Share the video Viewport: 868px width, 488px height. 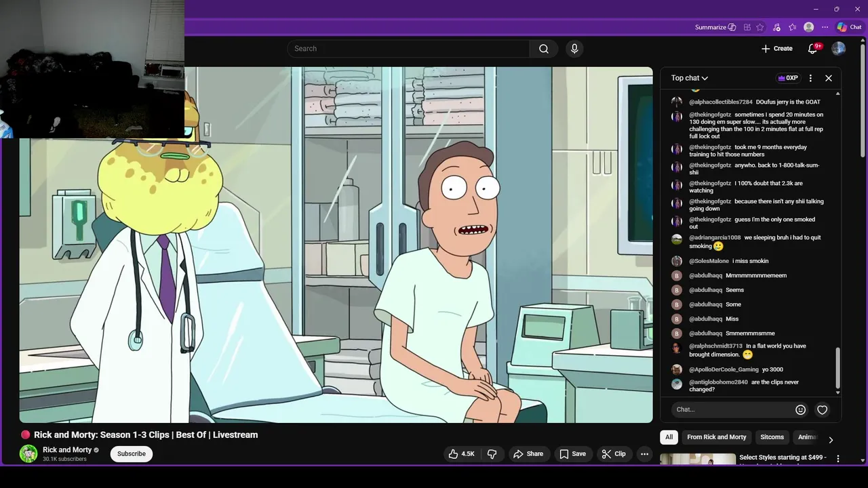coord(528,454)
